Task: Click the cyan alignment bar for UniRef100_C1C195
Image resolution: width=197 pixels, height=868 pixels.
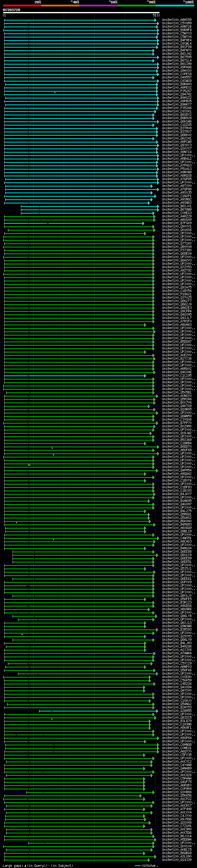Action: click(x=75, y=375)
